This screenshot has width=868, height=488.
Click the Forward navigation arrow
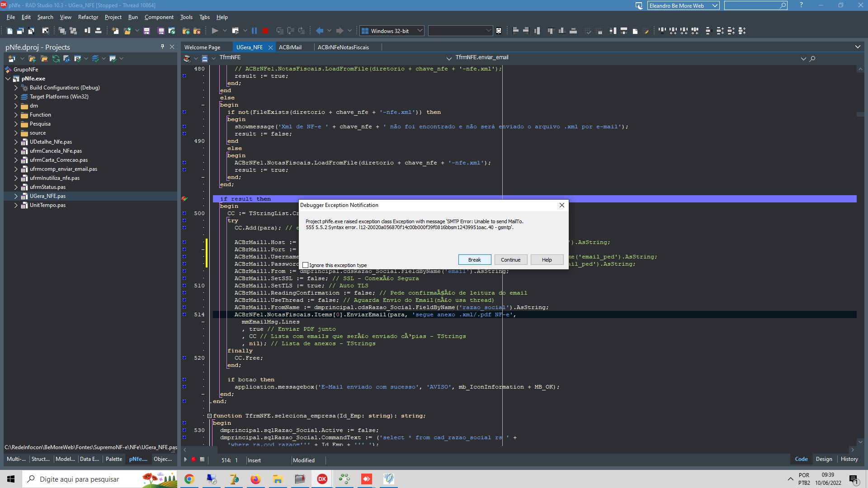coord(340,31)
